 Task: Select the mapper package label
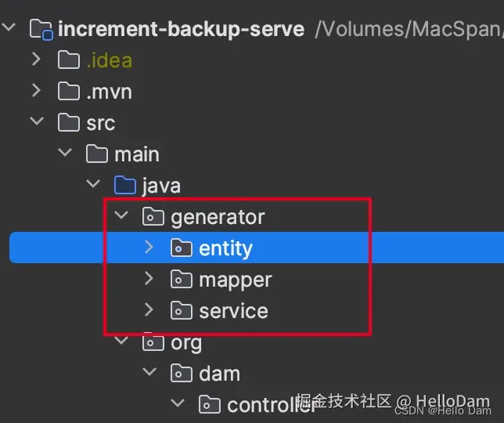(x=235, y=280)
